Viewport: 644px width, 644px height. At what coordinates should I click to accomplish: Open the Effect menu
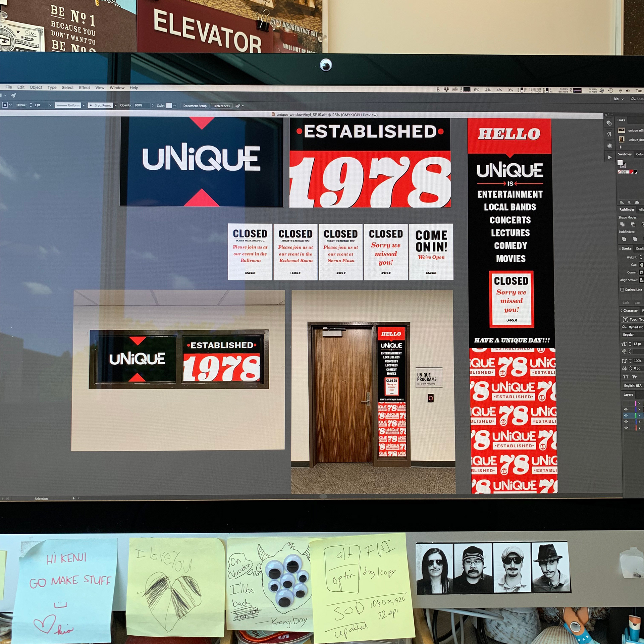tap(85, 88)
